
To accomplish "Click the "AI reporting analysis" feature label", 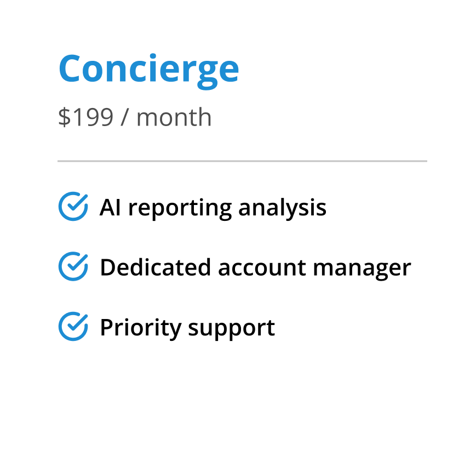I will tap(213, 208).
